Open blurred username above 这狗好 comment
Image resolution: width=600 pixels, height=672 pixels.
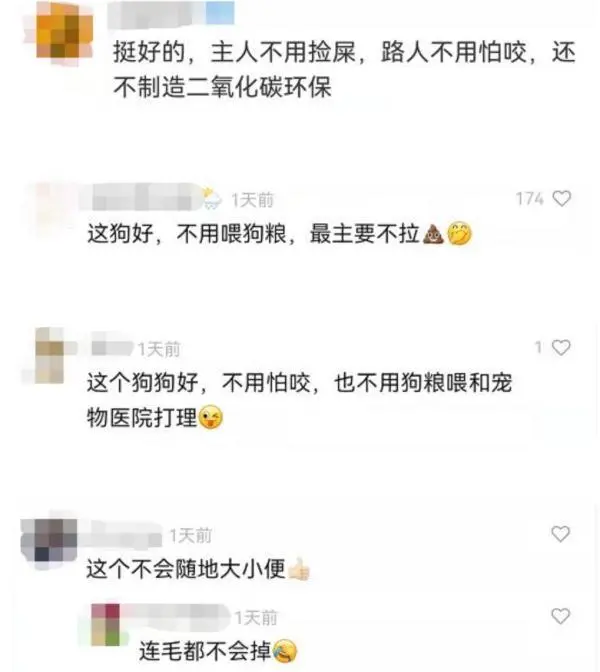pos(141,197)
